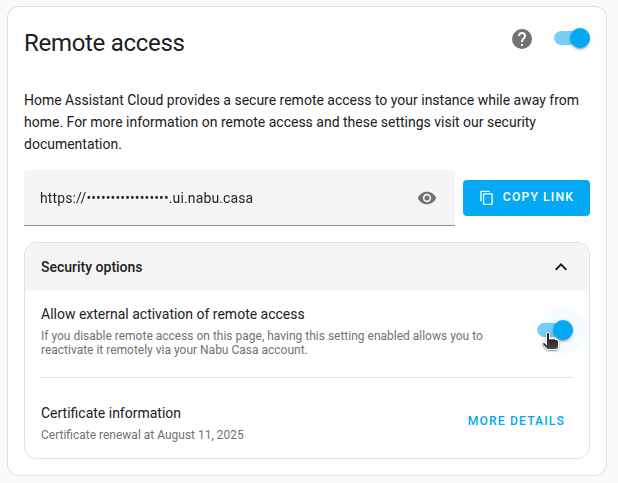The height and width of the screenshot is (483, 618).
Task: Turn off external activation of remote access
Action: 555,330
